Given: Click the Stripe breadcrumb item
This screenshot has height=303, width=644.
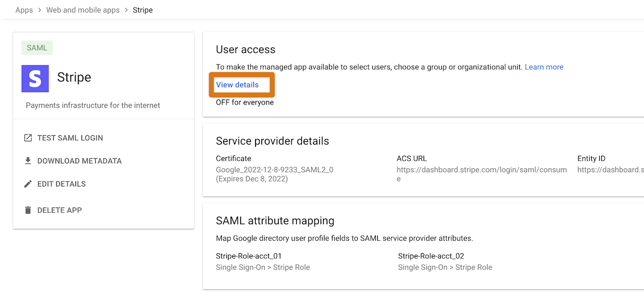Looking at the screenshot, I should tap(143, 10).
